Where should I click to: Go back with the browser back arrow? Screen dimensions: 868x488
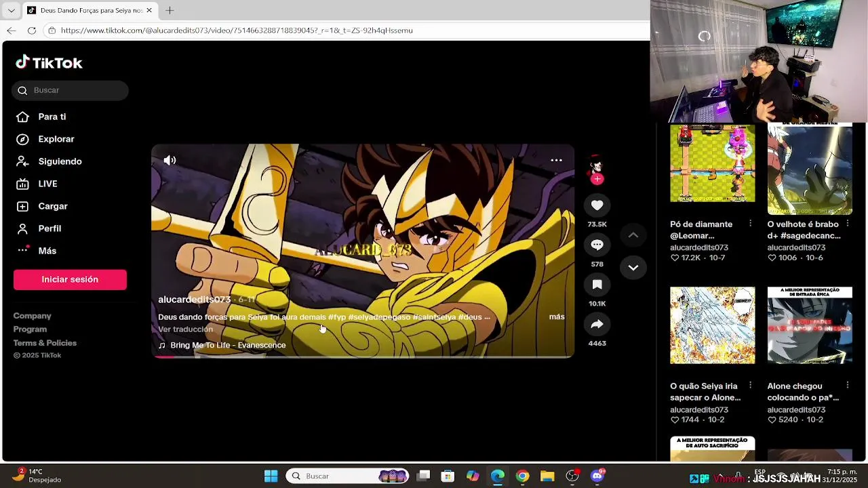coord(12,30)
